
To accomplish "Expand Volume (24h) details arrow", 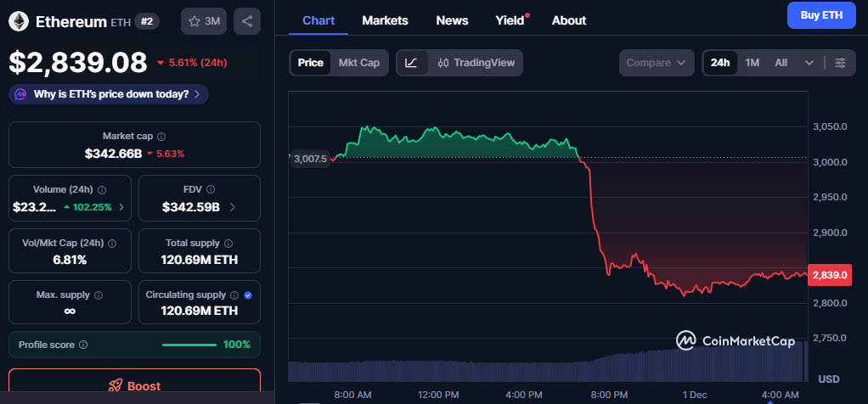I will pyautogui.click(x=121, y=206).
